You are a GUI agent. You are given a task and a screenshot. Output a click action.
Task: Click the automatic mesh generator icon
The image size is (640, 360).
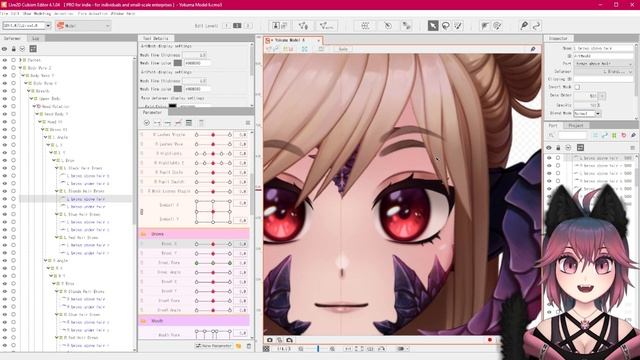click(x=326, y=26)
